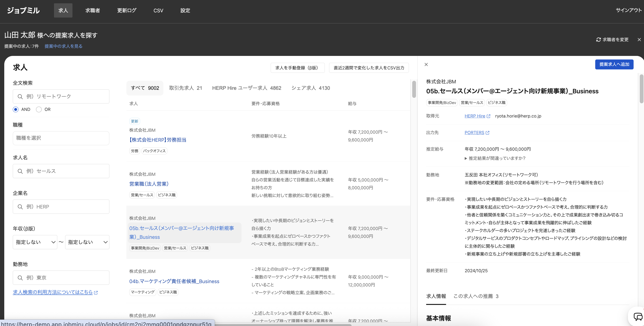
Task: Open PORTERS external link icon
Action: point(487,133)
